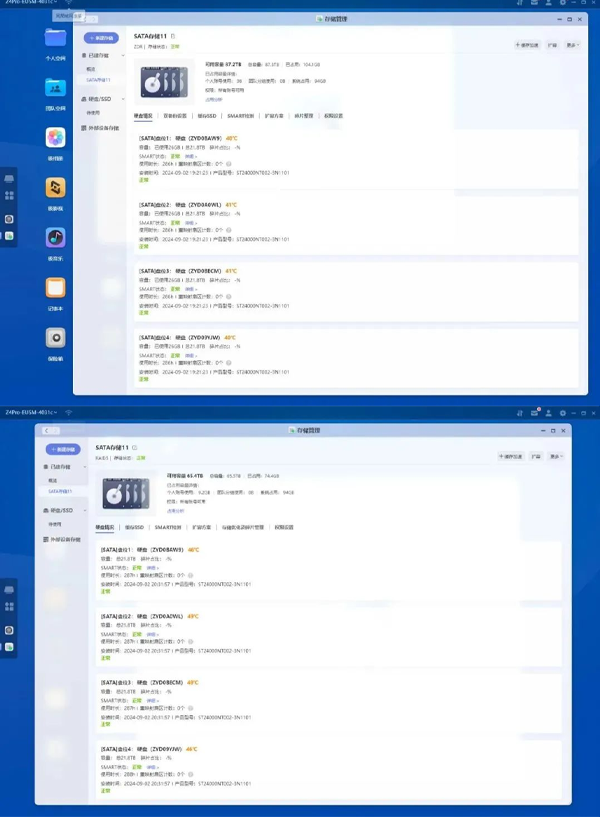Click 新建存储 button in the upper window
This screenshot has width=600, height=817.
pyautogui.click(x=100, y=38)
